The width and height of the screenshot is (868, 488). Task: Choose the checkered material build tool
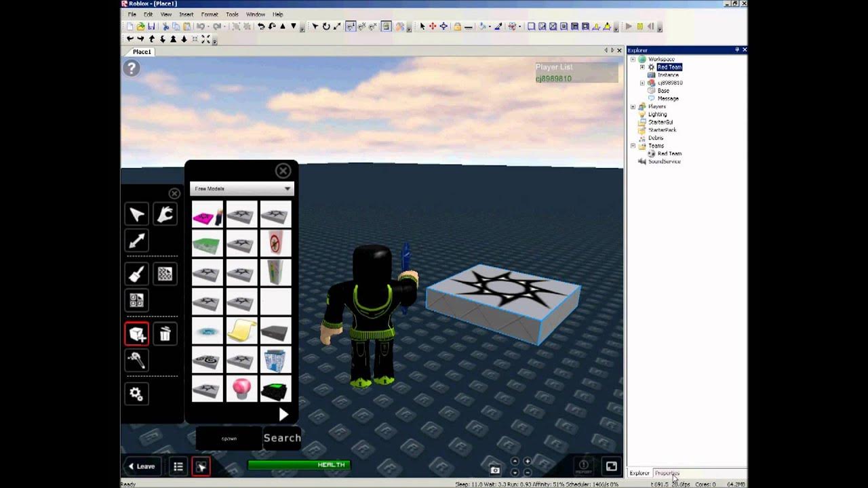pos(165,274)
